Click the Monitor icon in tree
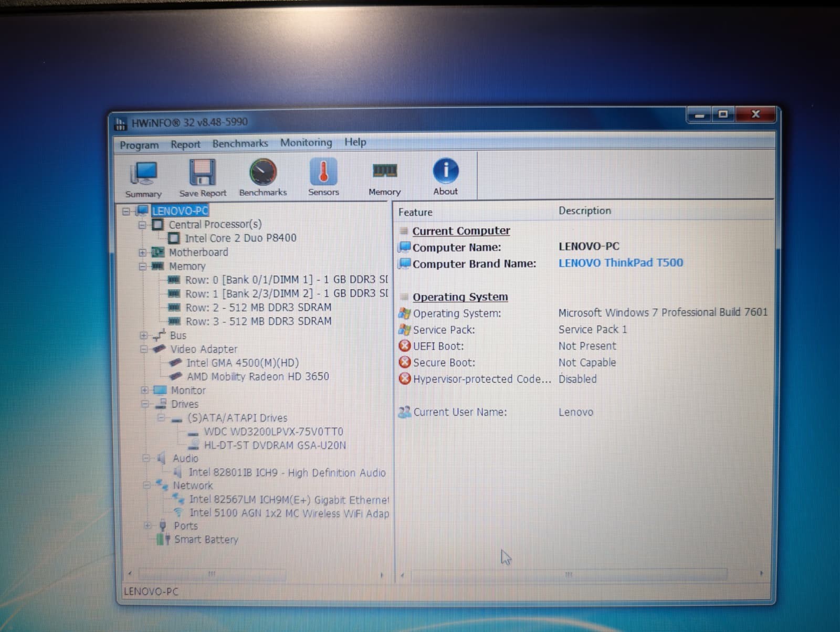The width and height of the screenshot is (840, 632). coord(160,390)
